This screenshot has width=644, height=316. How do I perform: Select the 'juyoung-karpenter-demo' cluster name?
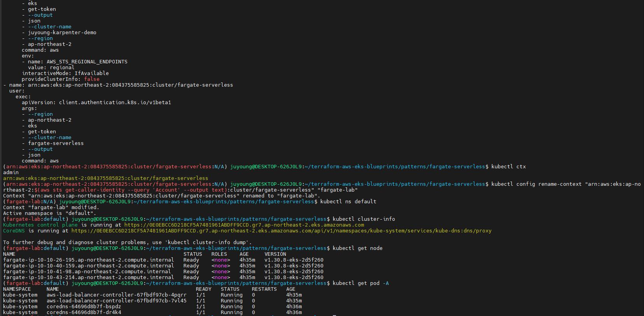[x=62, y=33]
